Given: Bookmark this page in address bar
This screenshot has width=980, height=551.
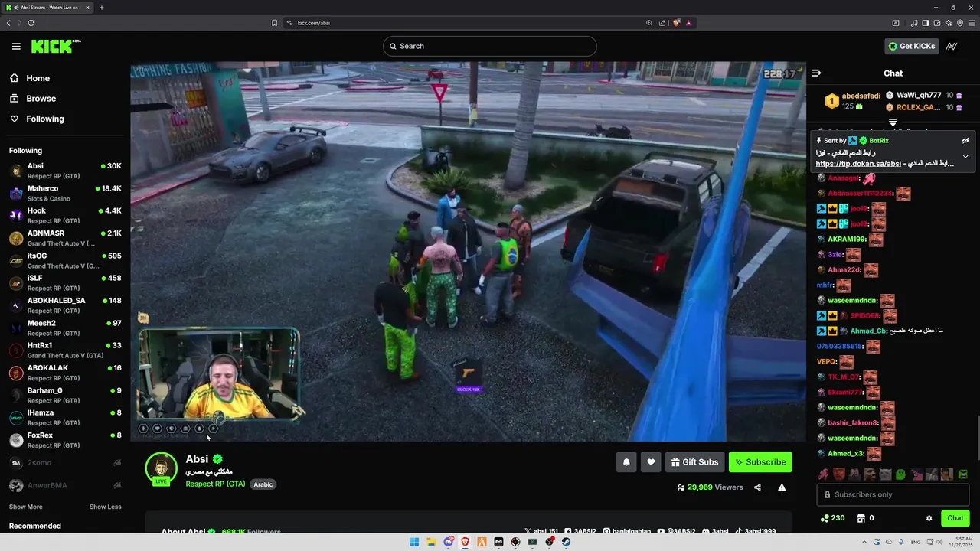Looking at the screenshot, I should click(274, 23).
